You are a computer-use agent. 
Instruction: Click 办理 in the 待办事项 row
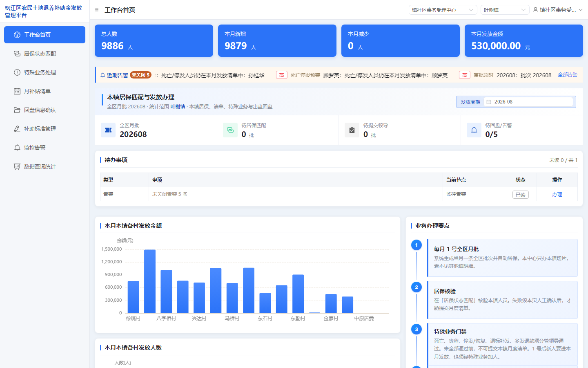[557, 195]
